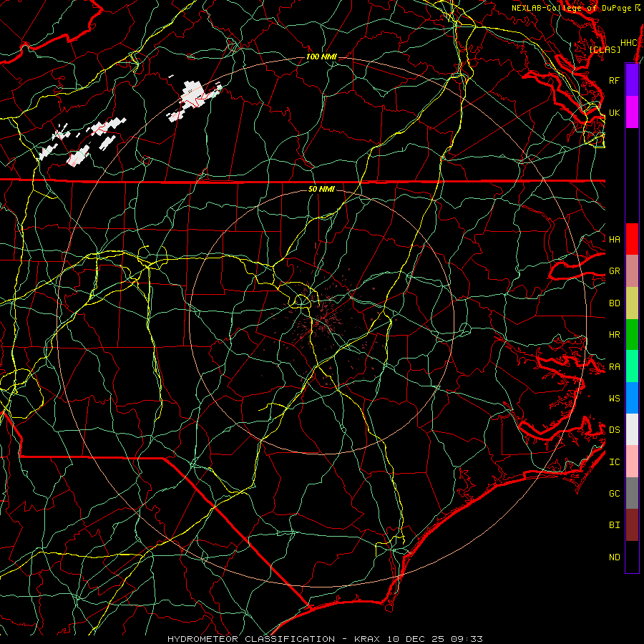644x644 pixels.
Task: Click the GR legend label
Action: (615, 271)
